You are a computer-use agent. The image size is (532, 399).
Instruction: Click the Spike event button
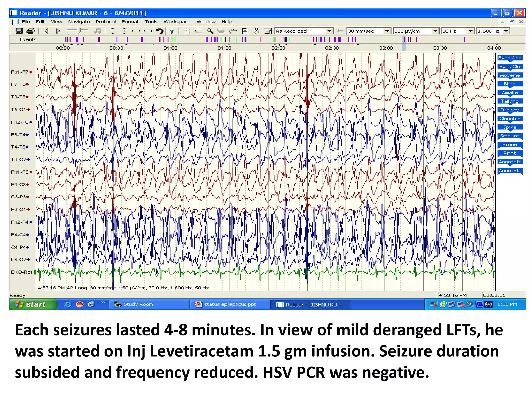click(510, 127)
